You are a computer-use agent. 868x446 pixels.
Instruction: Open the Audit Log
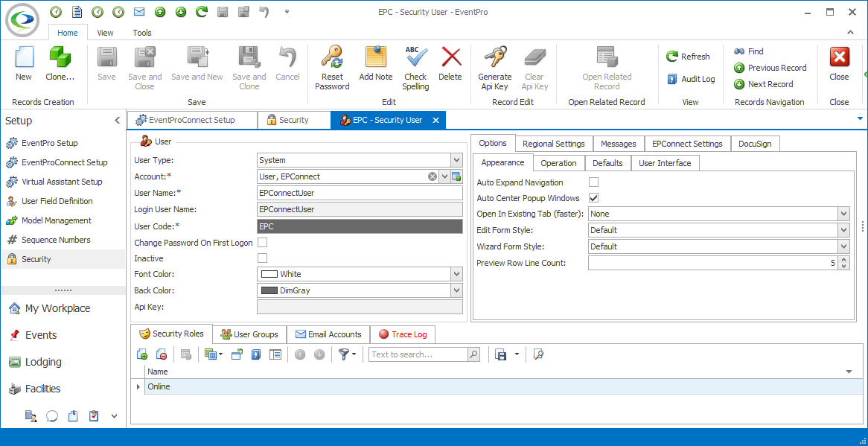pyautogui.click(x=691, y=79)
